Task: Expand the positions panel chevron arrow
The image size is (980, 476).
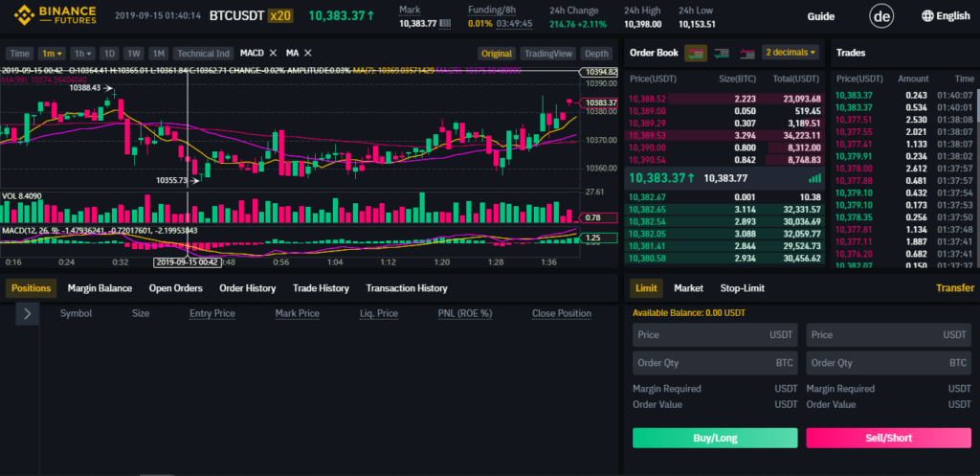Action: (28, 314)
